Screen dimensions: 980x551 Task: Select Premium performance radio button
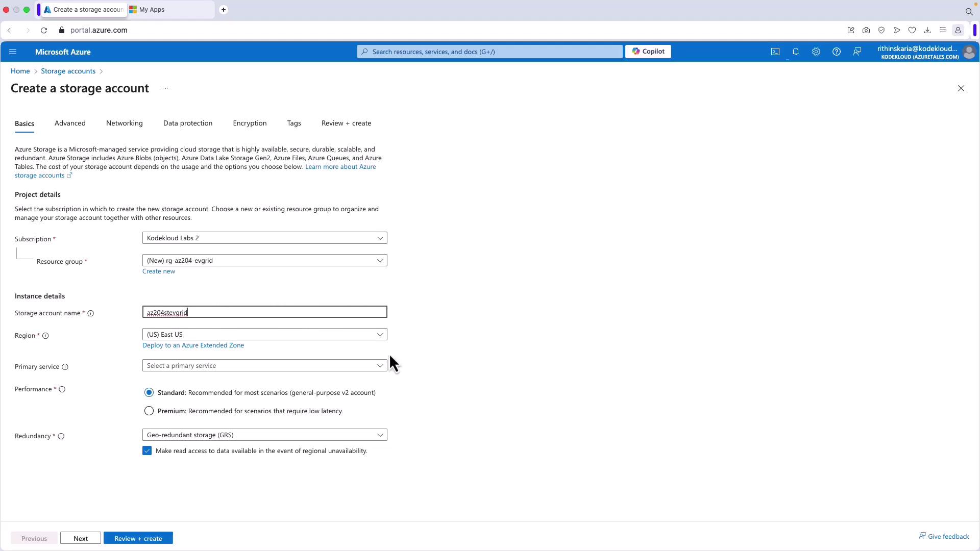[149, 411]
